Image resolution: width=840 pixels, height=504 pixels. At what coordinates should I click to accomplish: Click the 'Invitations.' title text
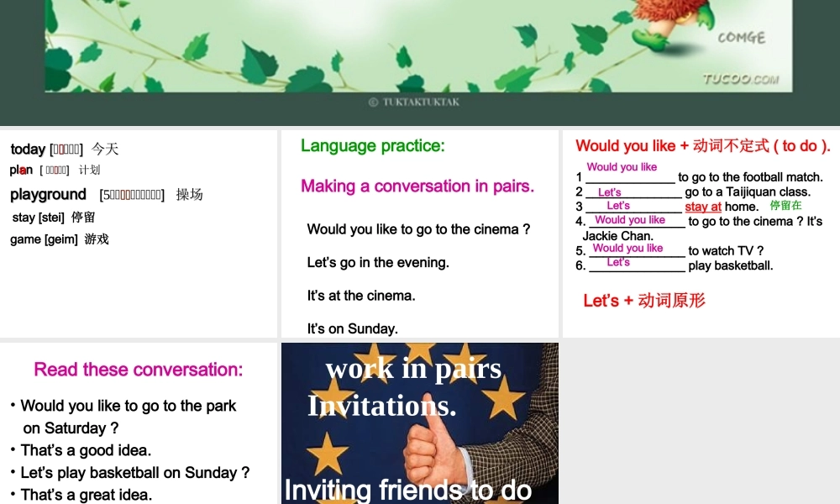[x=382, y=406]
